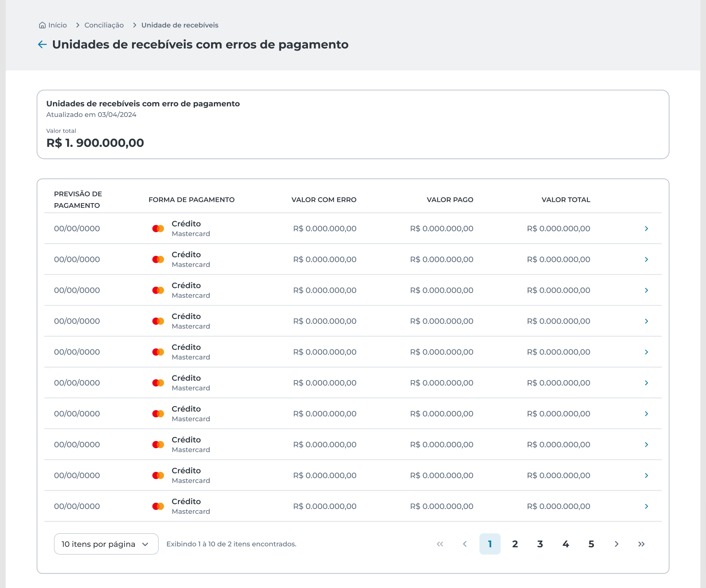Expand the sixth table row's chevron
Viewport: 706px width, 588px height.
point(647,383)
